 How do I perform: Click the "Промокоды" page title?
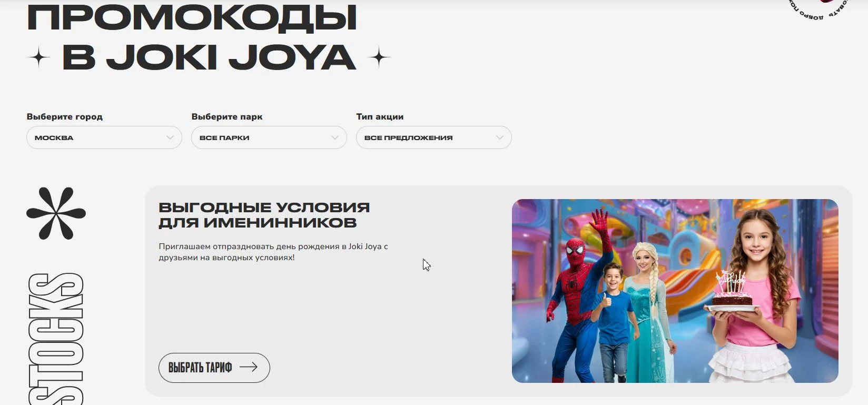192,17
